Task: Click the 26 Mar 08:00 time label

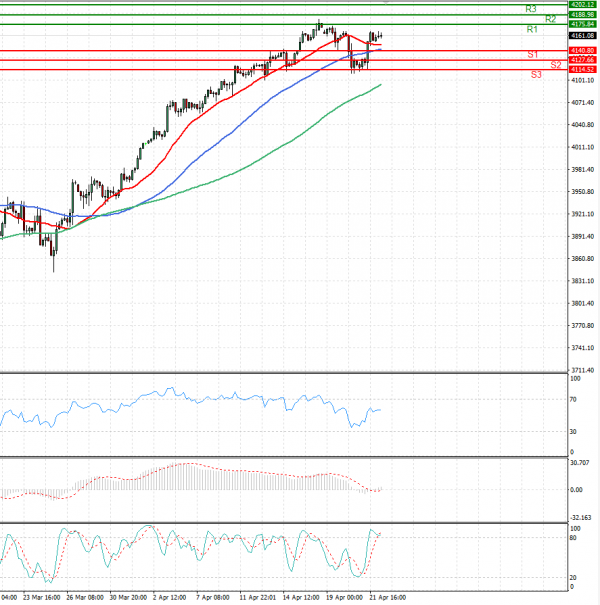Action: (85, 598)
